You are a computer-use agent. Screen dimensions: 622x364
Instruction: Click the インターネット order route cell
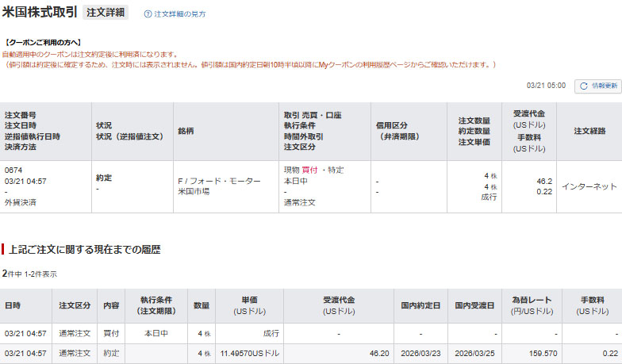pos(589,186)
